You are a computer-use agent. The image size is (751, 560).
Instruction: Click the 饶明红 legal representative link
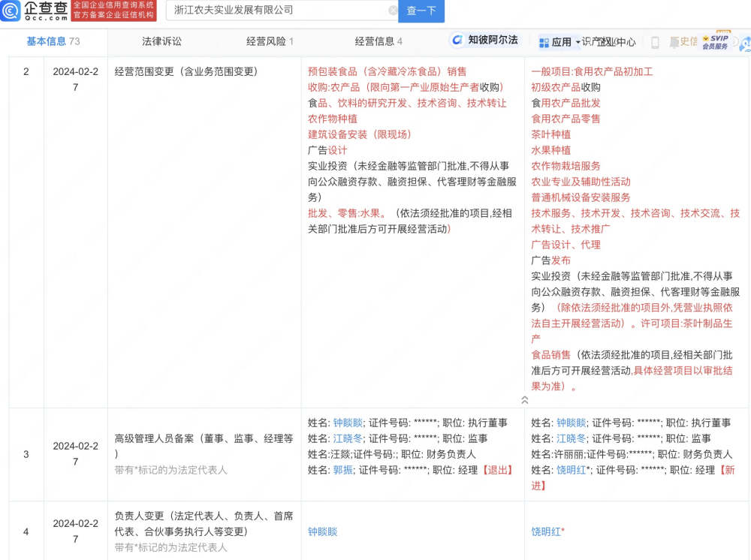point(546,531)
